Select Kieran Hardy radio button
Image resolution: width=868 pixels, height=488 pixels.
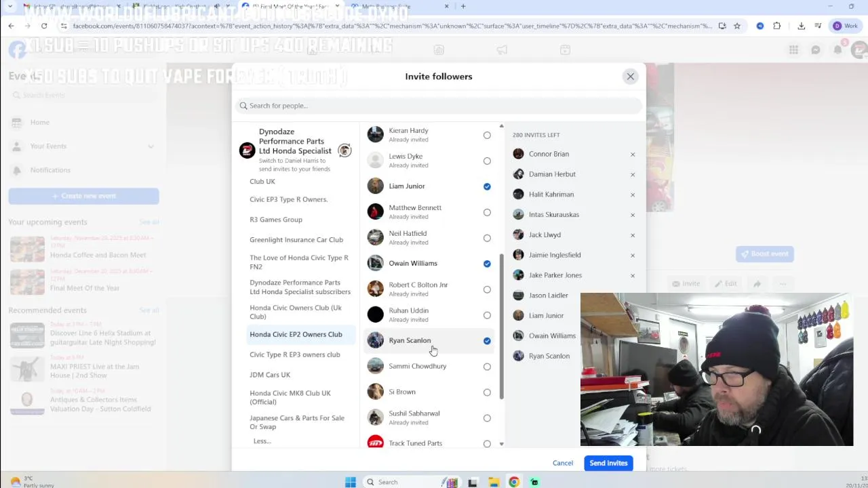tap(487, 136)
